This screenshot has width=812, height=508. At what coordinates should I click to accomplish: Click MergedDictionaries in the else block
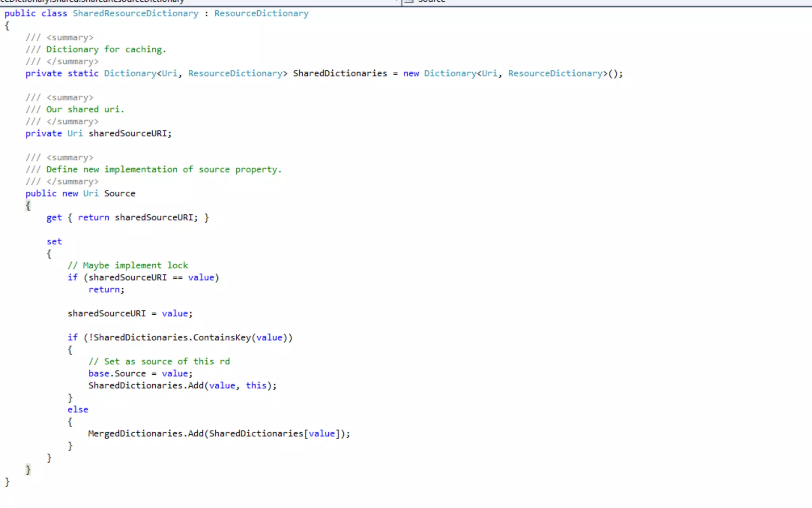[135, 433]
